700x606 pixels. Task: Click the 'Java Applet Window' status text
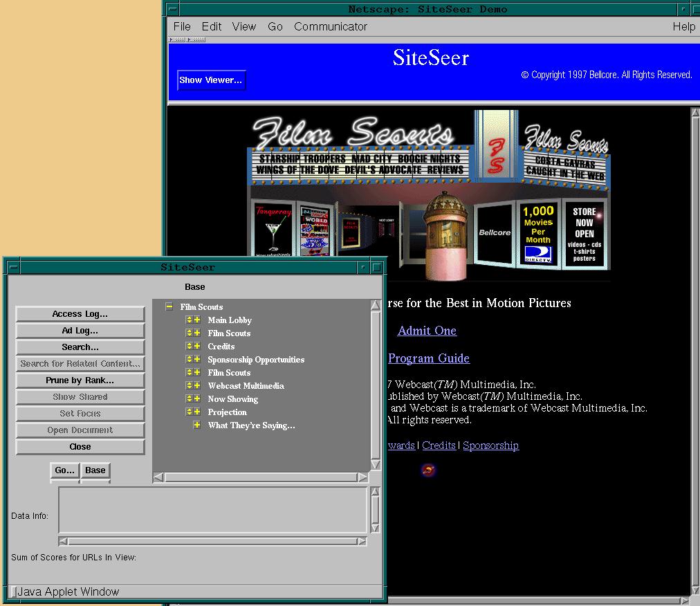(68, 591)
